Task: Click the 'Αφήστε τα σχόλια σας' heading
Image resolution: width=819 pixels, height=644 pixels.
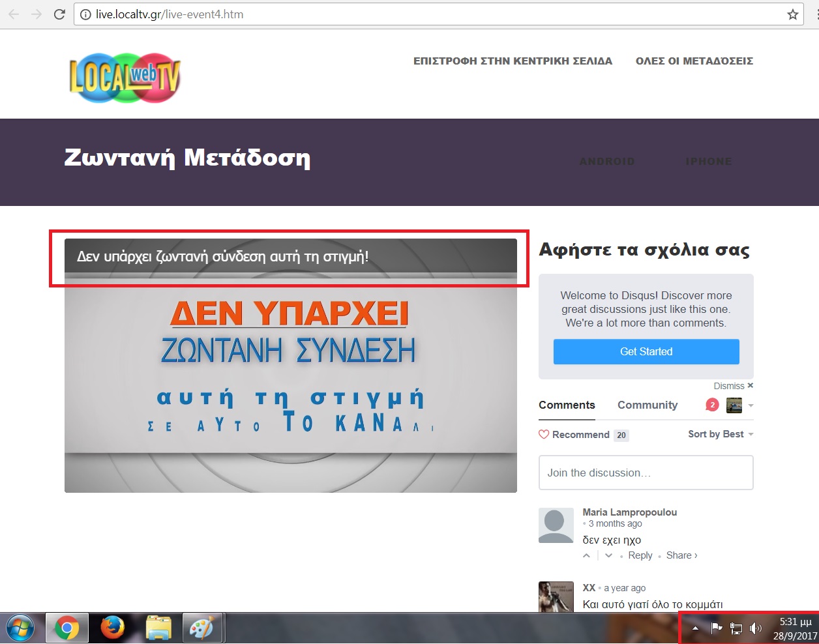Action: pyautogui.click(x=644, y=250)
